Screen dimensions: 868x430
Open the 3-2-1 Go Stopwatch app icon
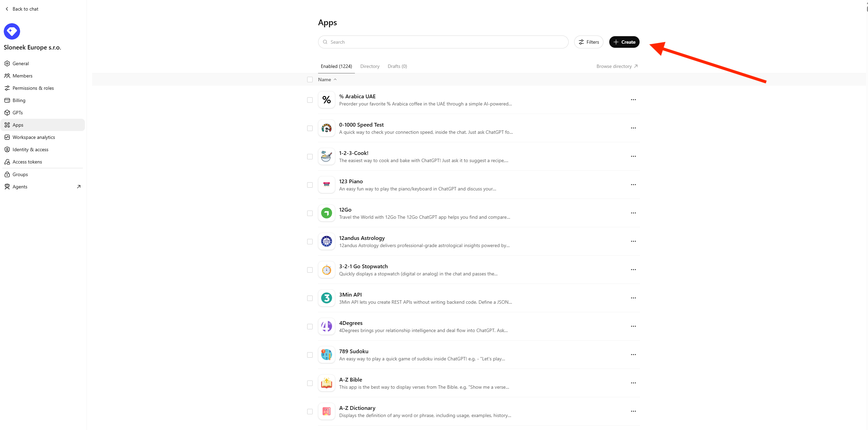tap(327, 270)
